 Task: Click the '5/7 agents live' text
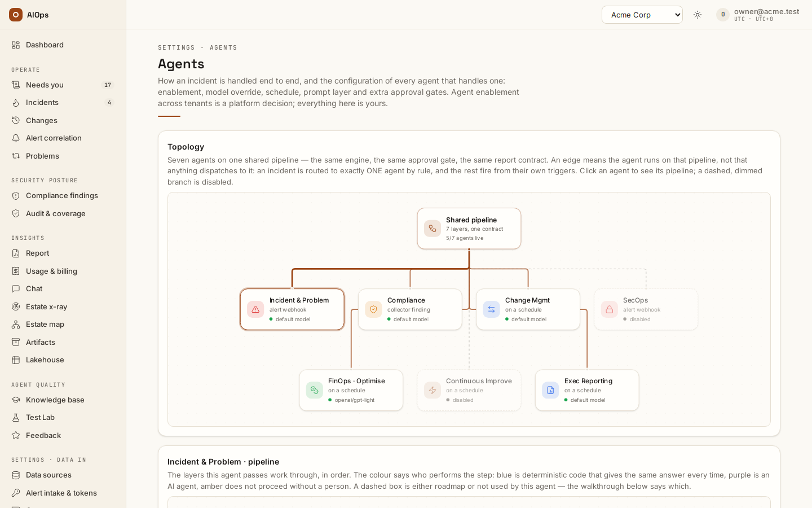pyautogui.click(x=465, y=238)
